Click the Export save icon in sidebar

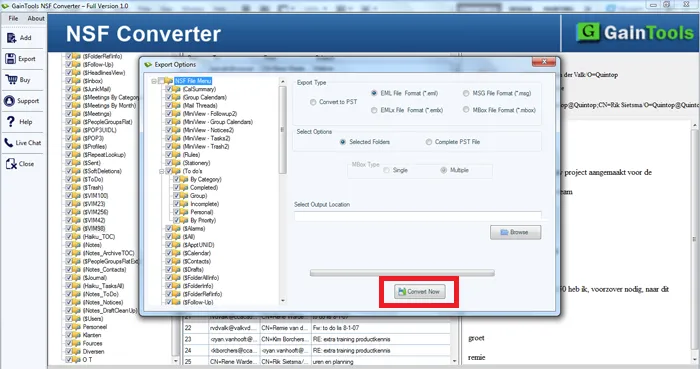coord(10,58)
